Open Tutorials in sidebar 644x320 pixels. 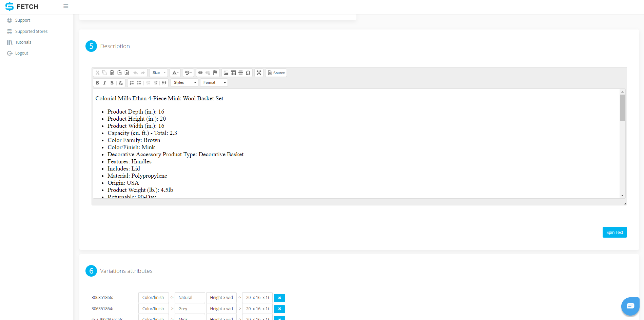(23, 42)
